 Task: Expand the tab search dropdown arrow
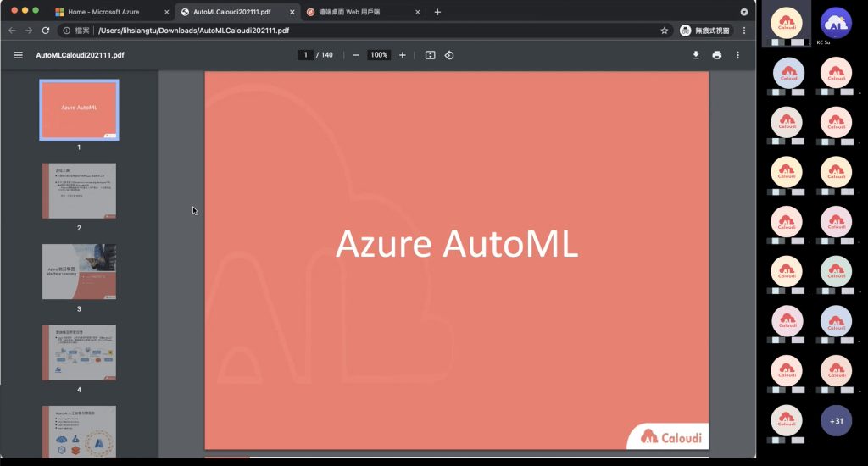(x=744, y=12)
